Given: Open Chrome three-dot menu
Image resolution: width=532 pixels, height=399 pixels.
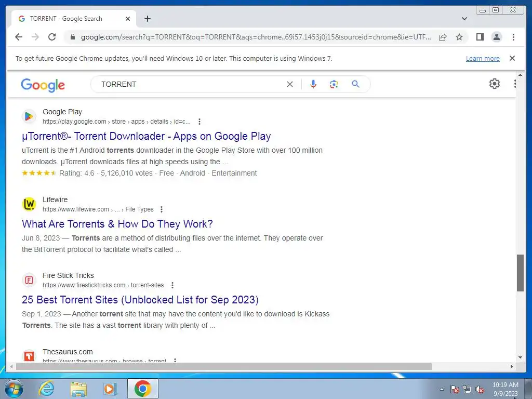Looking at the screenshot, I should pos(513,37).
